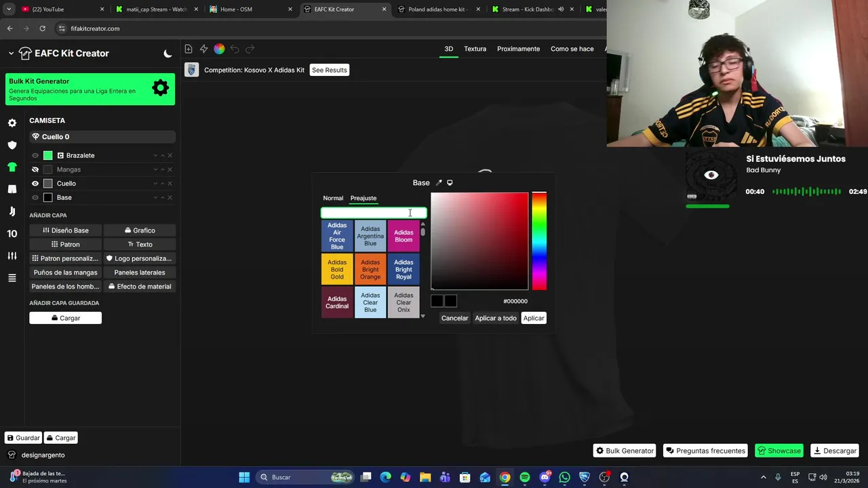This screenshot has height=488, width=868.
Task: Click the Kosovo competition crest icon
Action: pos(192,70)
